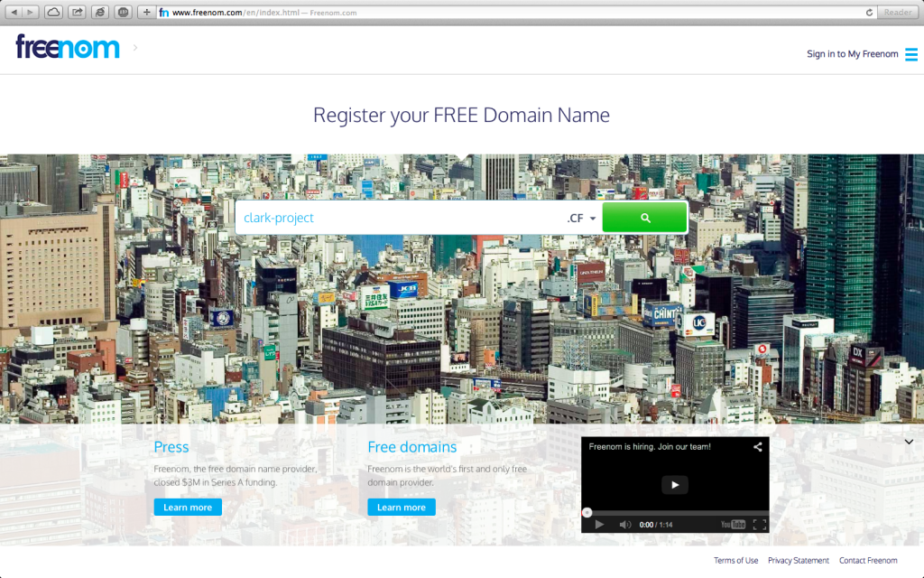Open Terms of Use
Screen dimensions: 924x578
(735, 560)
